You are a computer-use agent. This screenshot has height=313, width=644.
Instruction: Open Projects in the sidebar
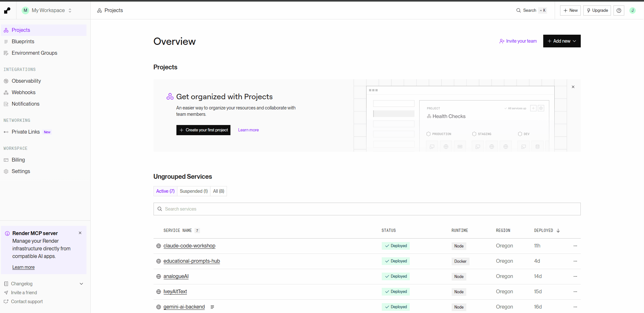click(x=44, y=30)
